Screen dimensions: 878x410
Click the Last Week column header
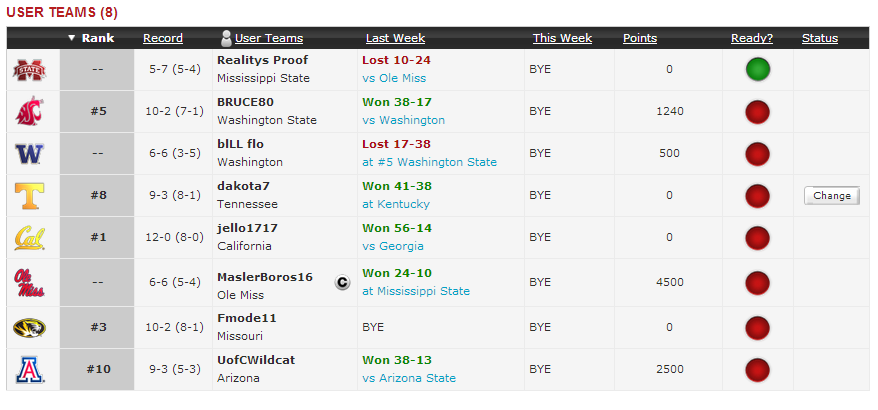[395, 38]
